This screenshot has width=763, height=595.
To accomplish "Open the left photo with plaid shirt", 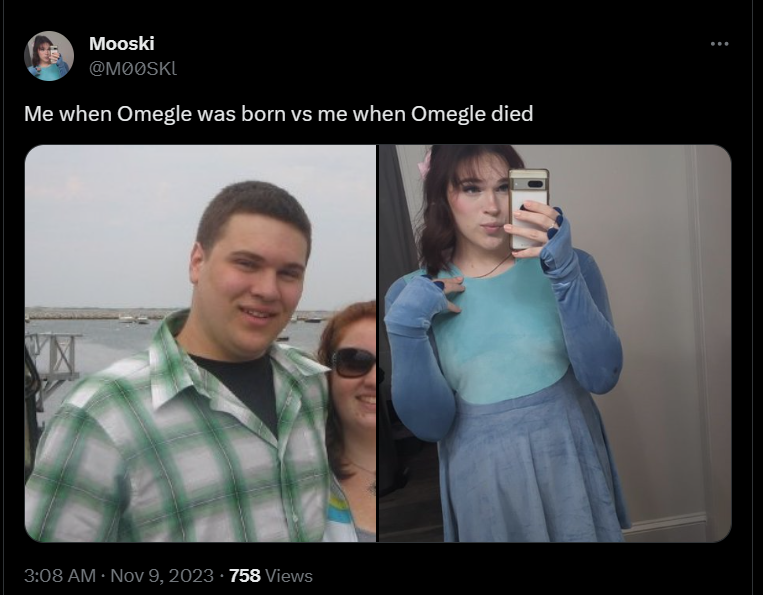I will coord(200,343).
